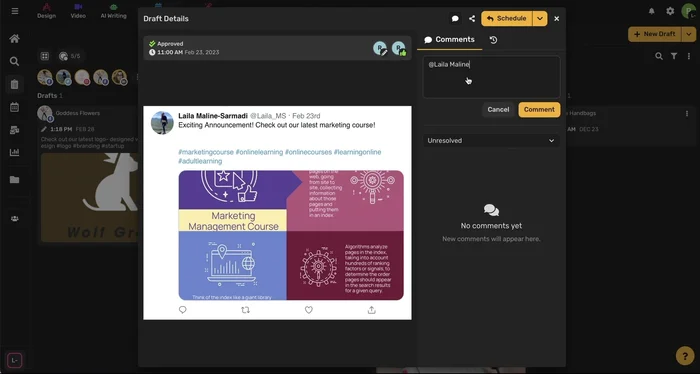Click the filter funnel icon in the drafts toolbar
Image resolution: width=700 pixels, height=374 pixels.
tap(674, 56)
